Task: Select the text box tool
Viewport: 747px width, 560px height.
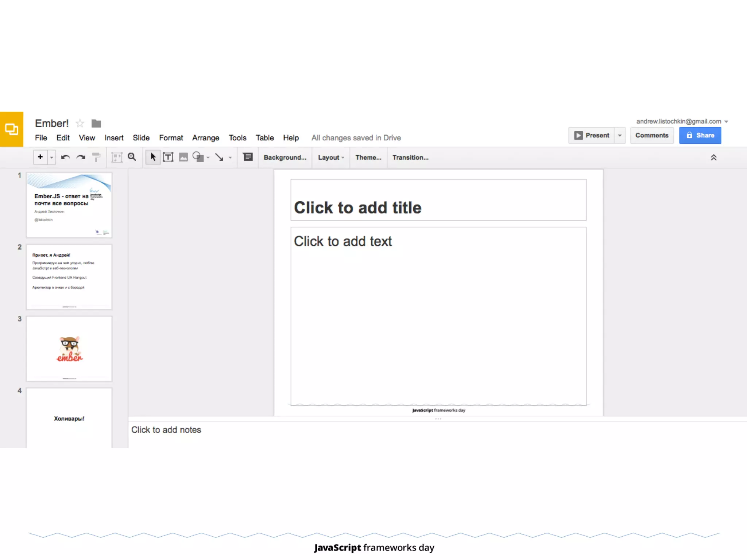Action: click(x=168, y=157)
